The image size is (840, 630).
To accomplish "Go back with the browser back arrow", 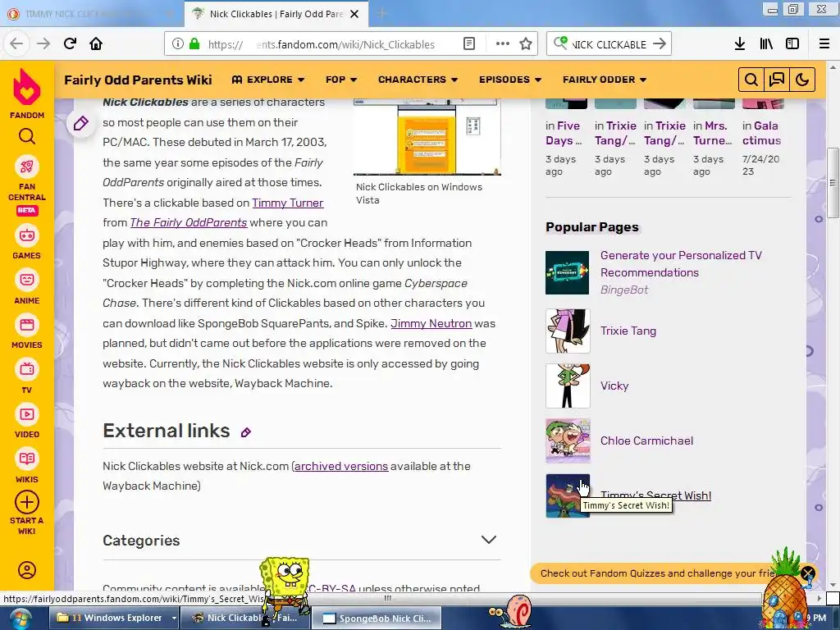I will click(16, 44).
